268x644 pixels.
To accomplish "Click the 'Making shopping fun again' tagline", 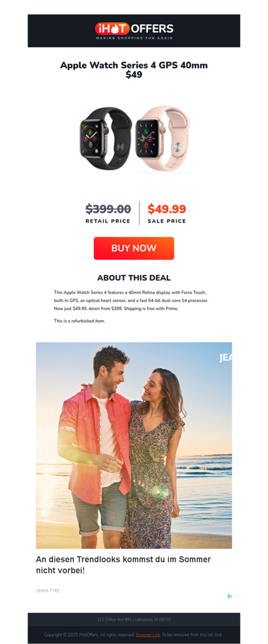I will (134, 38).
